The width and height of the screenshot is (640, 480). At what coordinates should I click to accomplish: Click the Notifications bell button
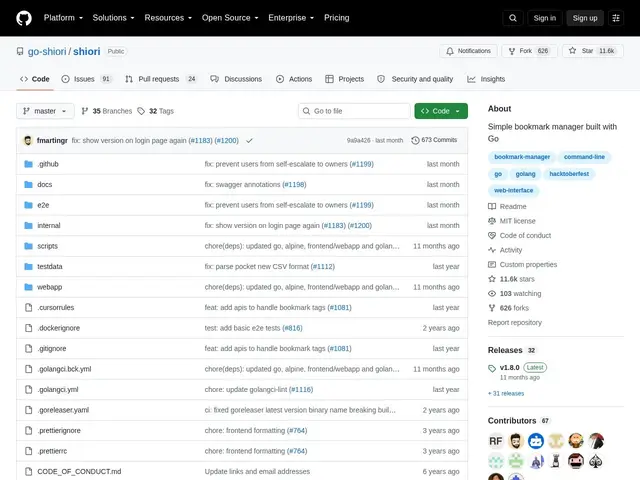[468, 51]
